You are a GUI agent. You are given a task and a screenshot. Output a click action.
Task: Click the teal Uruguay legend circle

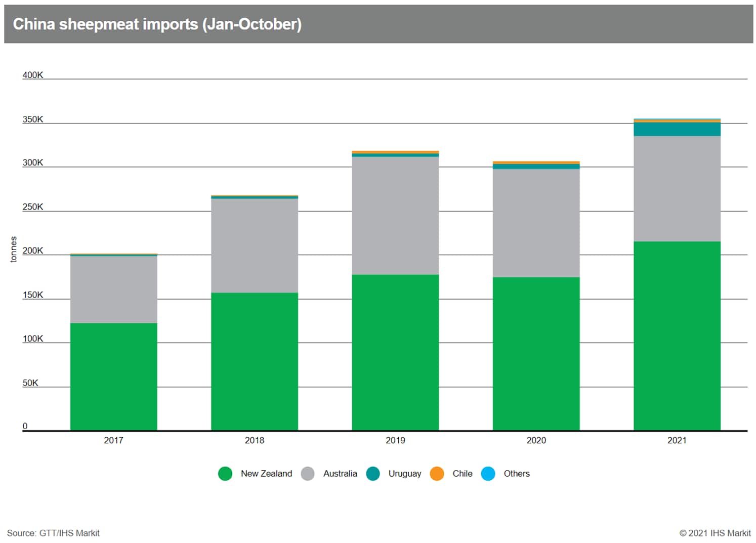pyautogui.click(x=373, y=474)
